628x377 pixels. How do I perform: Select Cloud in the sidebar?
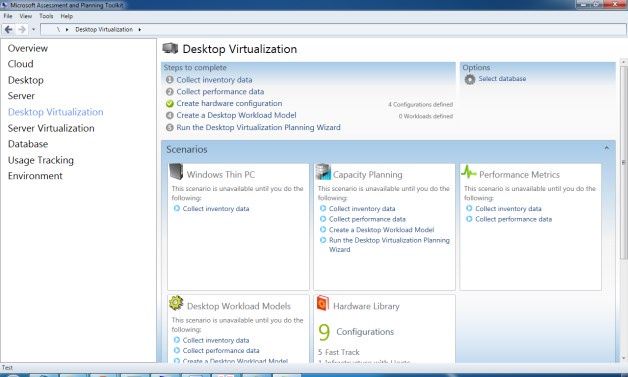coord(20,64)
